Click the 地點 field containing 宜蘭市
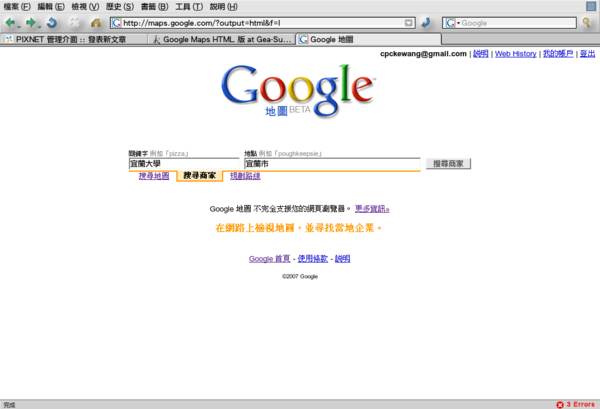600x409 pixels. [332, 164]
